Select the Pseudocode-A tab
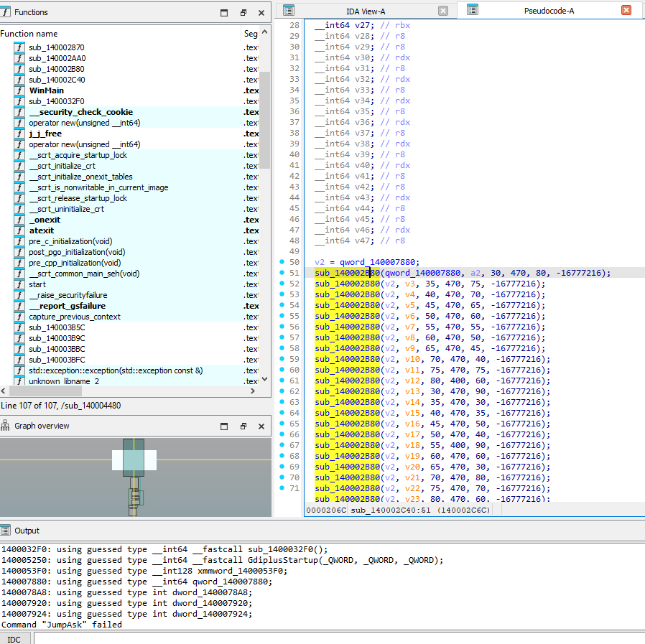Image resolution: width=645 pixels, height=644 pixels. (x=548, y=11)
